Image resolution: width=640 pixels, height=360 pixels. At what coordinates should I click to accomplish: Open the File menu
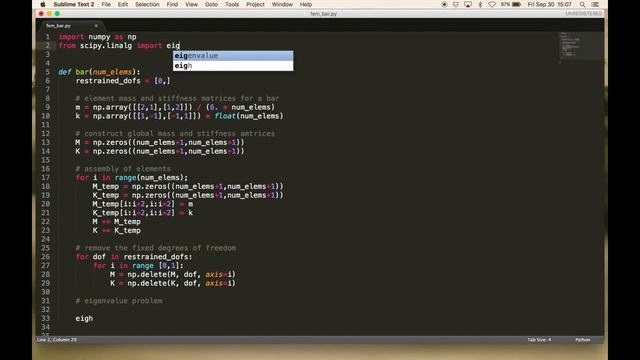coord(106,4)
